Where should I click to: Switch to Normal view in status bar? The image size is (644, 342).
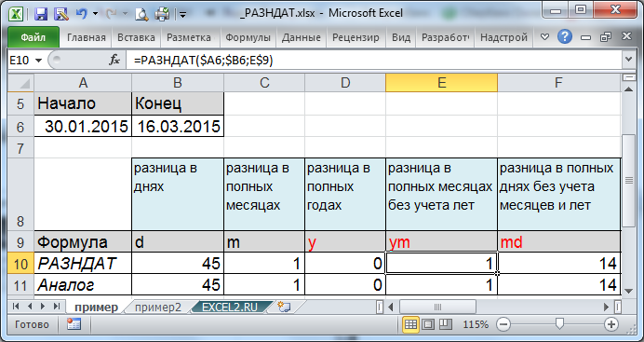click(x=410, y=324)
